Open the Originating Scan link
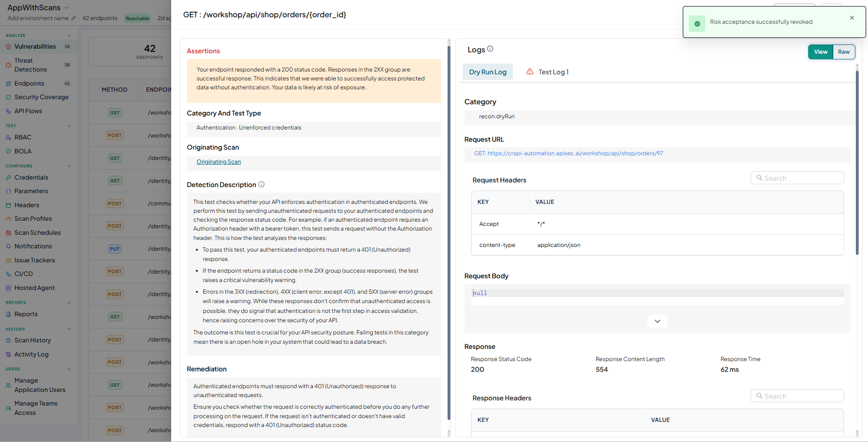 click(219, 162)
